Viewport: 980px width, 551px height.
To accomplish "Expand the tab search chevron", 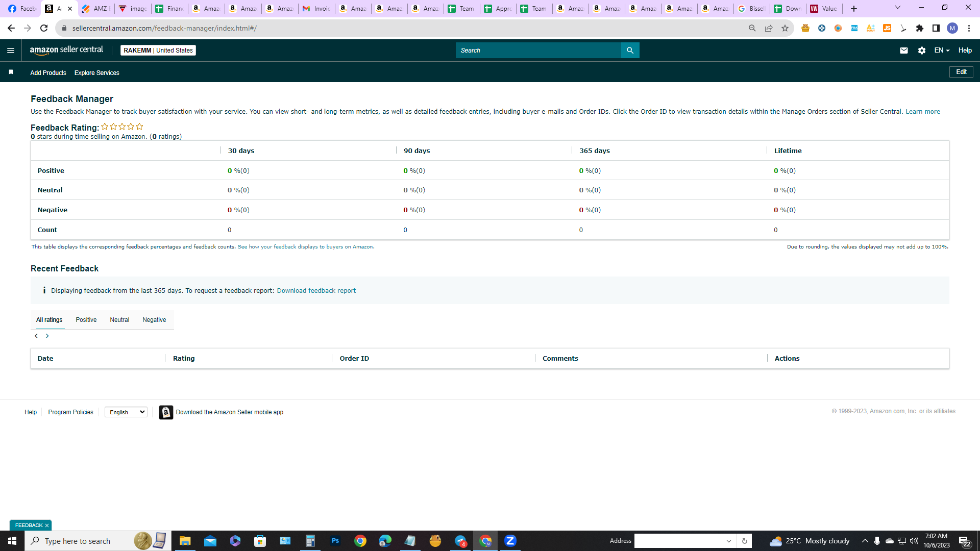I will (x=898, y=8).
